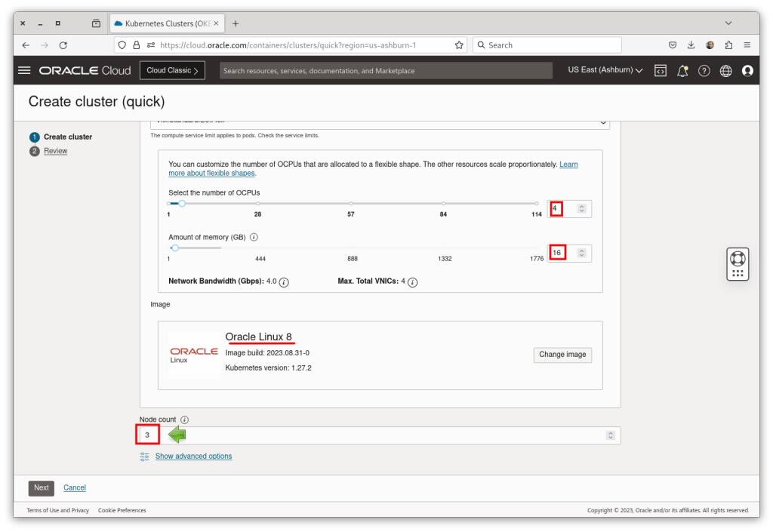The image size is (773, 532).
Task: Open the Firefox Pocket save icon
Action: tap(673, 45)
